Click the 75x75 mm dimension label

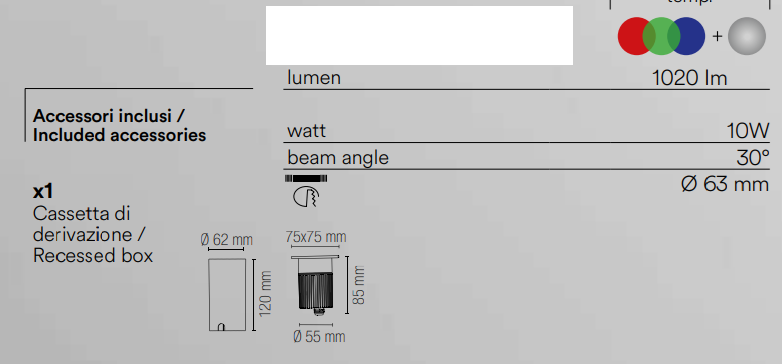point(316,236)
